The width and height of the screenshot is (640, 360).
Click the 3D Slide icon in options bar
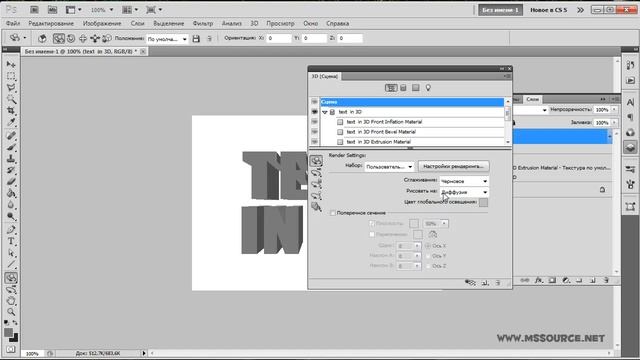point(95,38)
